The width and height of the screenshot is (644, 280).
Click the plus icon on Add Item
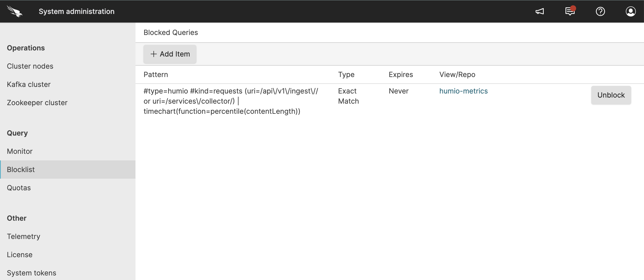click(x=154, y=54)
